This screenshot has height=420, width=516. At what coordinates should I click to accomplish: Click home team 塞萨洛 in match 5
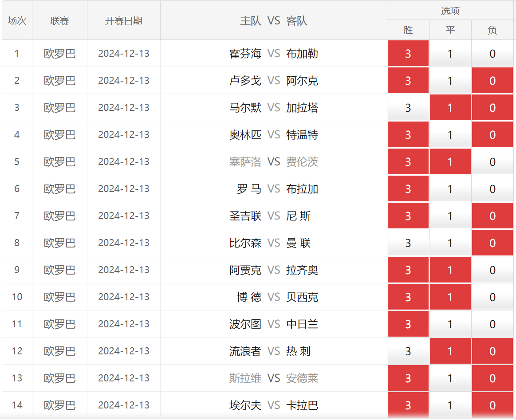pos(245,162)
